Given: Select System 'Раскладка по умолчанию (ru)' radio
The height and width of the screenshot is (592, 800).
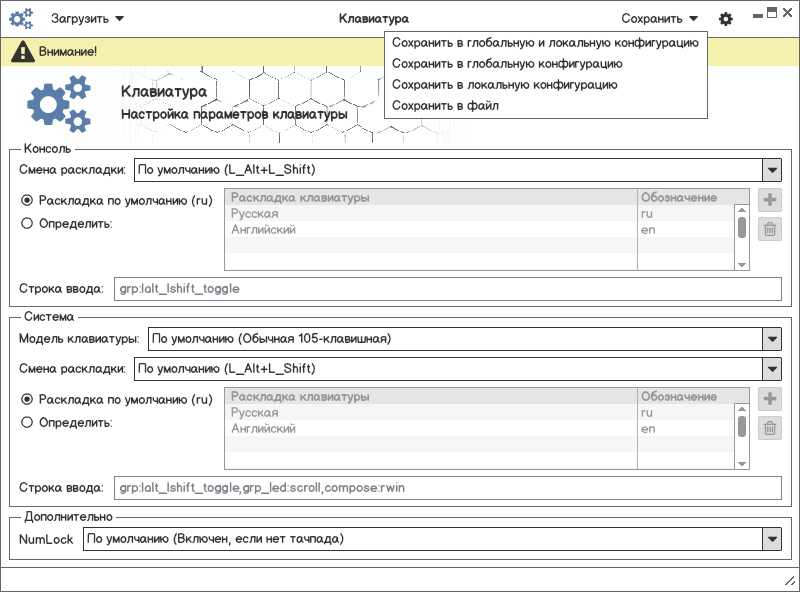Looking at the screenshot, I should coord(27,399).
